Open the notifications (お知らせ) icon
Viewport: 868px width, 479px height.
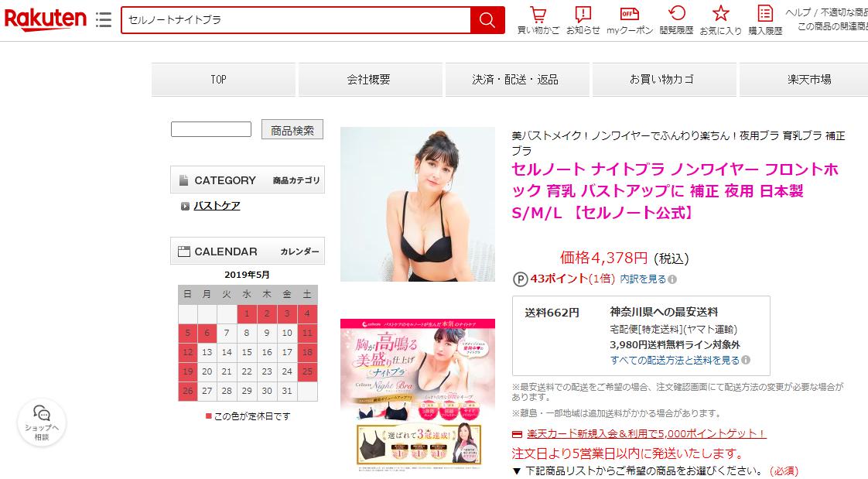click(x=583, y=20)
